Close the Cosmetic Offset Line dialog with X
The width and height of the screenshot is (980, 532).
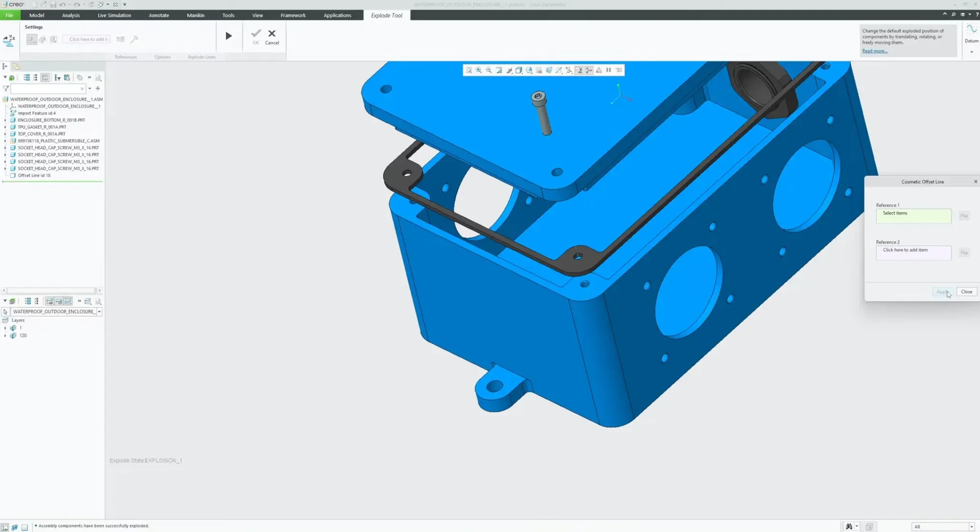click(x=975, y=182)
